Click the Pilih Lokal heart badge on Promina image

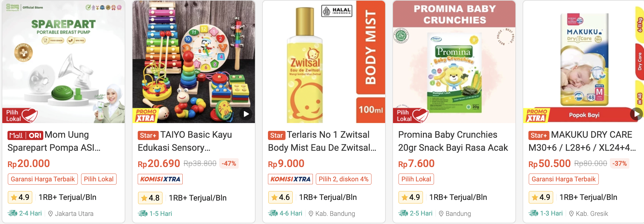click(x=412, y=115)
